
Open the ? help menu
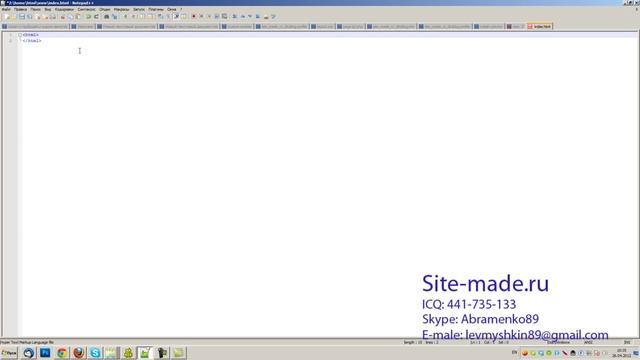tap(181, 9)
